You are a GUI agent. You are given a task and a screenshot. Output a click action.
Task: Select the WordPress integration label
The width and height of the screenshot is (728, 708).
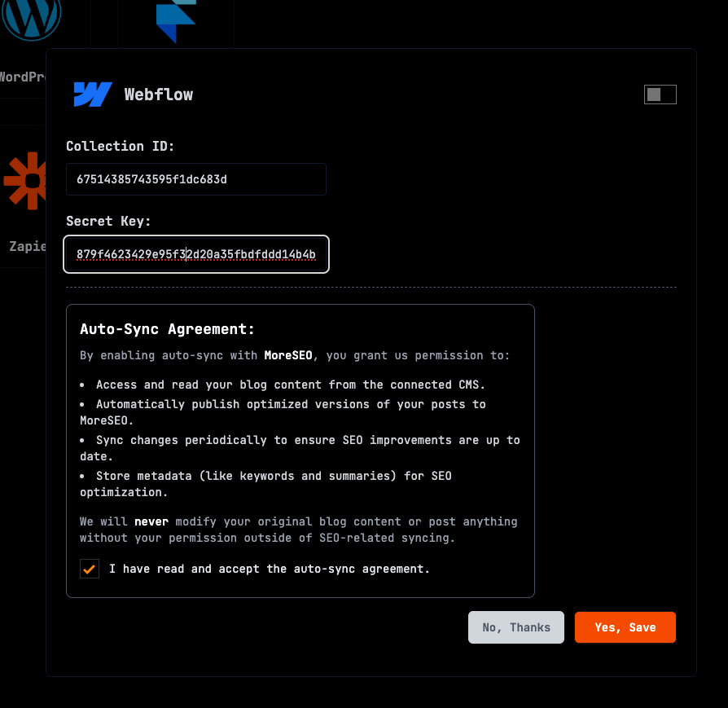click(x=23, y=77)
